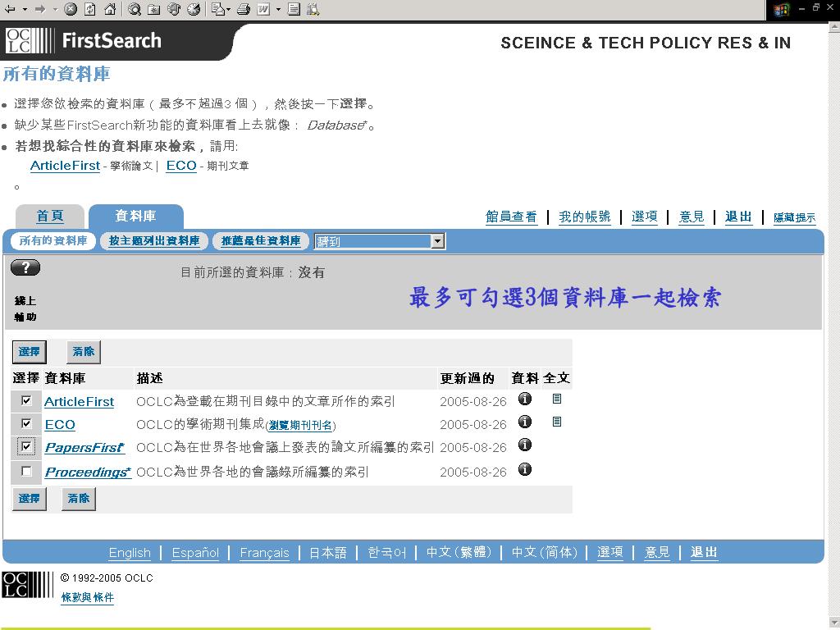Click the 瀏覽期刊刊名 browse journals link
840x630 pixels.
pyautogui.click(x=300, y=426)
